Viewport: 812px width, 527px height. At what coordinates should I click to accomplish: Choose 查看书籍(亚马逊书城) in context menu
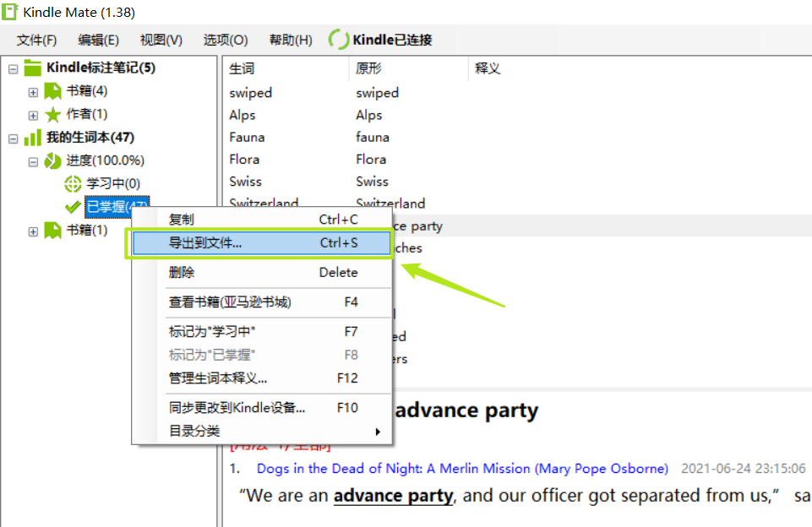tap(262, 302)
